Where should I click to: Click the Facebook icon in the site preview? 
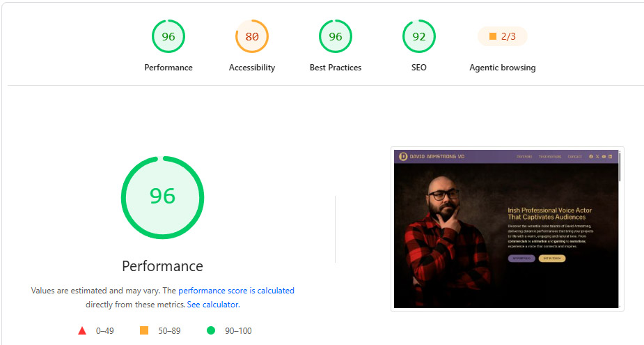tap(591, 157)
